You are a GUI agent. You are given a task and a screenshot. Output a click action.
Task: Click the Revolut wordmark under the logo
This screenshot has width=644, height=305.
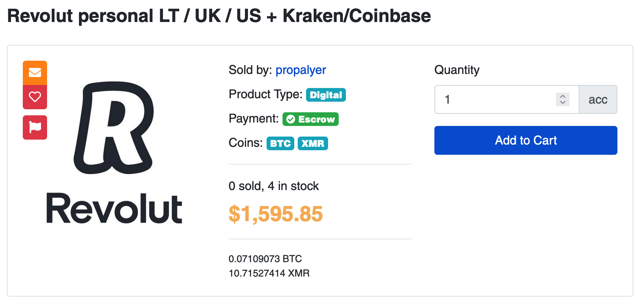tap(114, 209)
